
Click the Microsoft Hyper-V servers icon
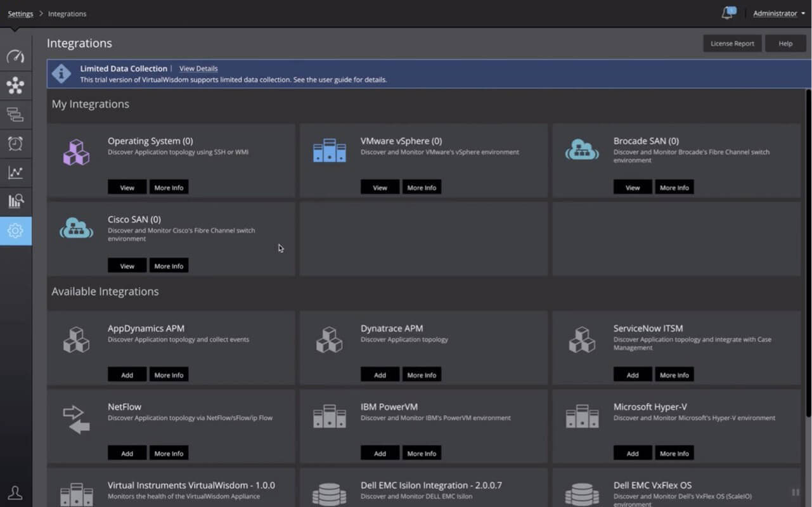tap(582, 417)
